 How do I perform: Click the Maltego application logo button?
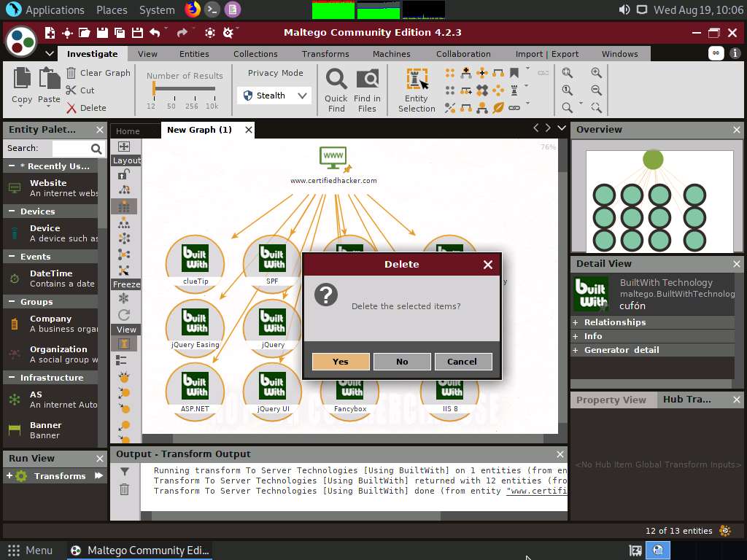21,41
